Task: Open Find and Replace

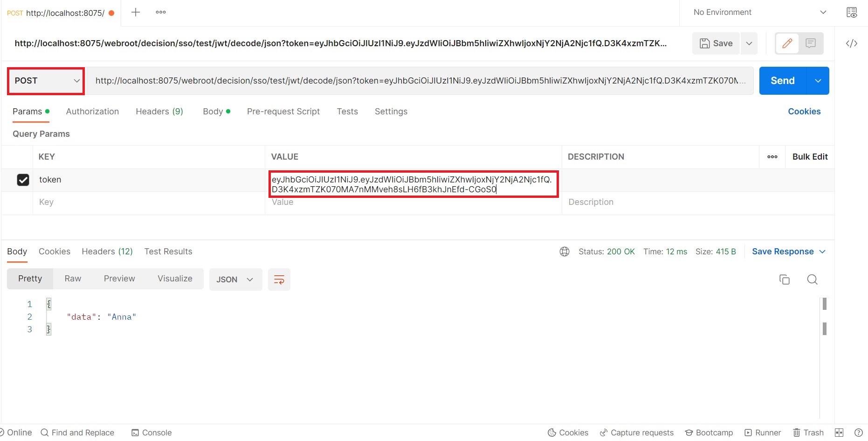Action: 77,433
